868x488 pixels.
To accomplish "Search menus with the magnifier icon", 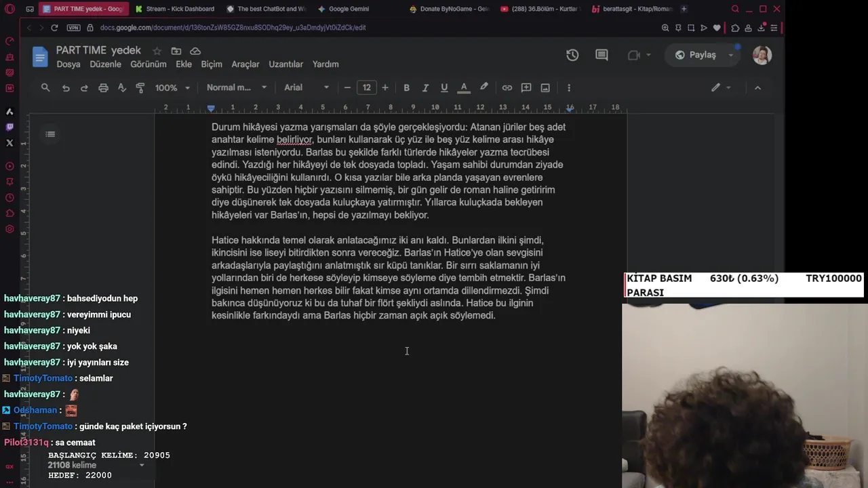I will (45, 87).
